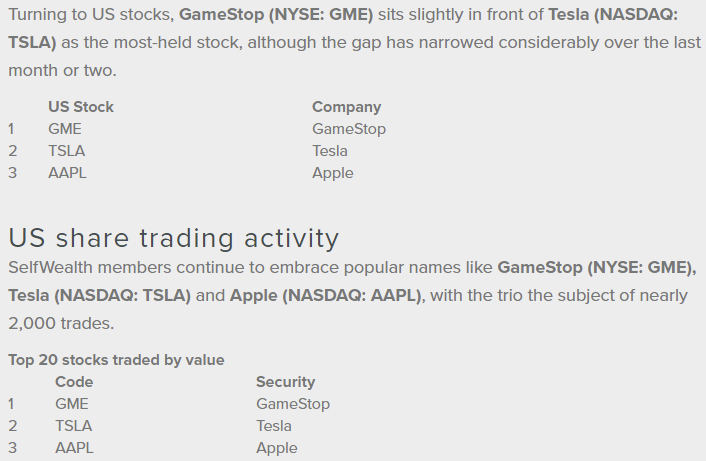706x461 pixels.
Task: Click GameStop in the Company column
Action: click(349, 129)
